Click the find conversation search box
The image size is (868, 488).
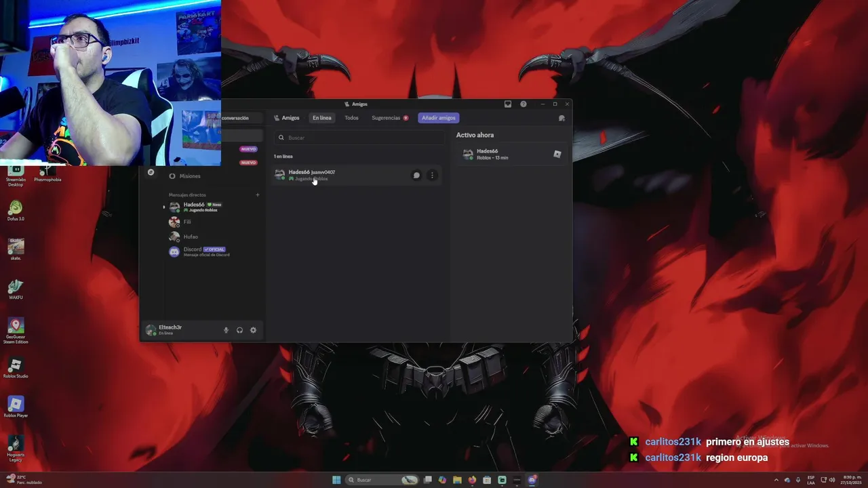(241, 118)
